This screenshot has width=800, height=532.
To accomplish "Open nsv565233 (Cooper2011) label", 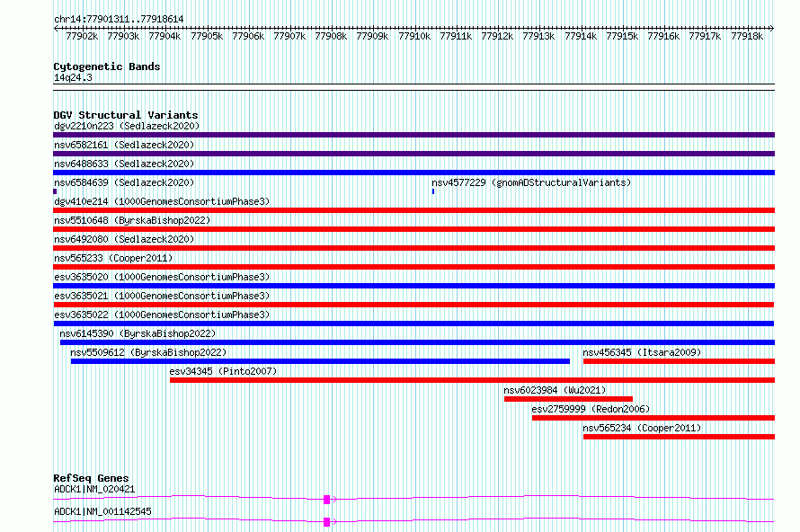I will point(113,258).
